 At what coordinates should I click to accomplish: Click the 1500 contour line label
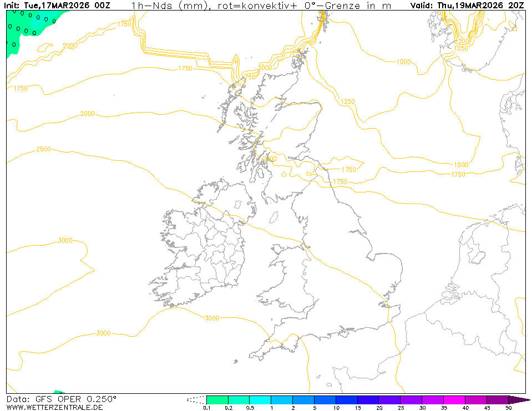coord(461,165)
